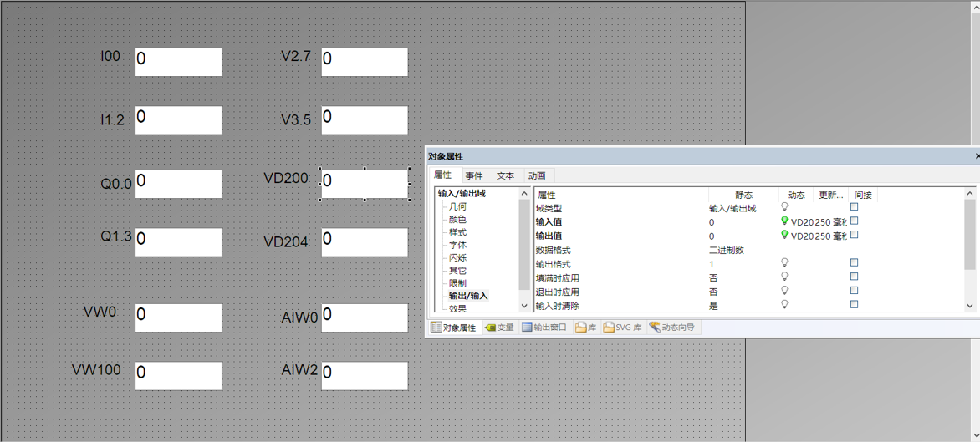980x442 pixels.
Task: Select 闪烁 in the property tree
Action: (457, 257)
